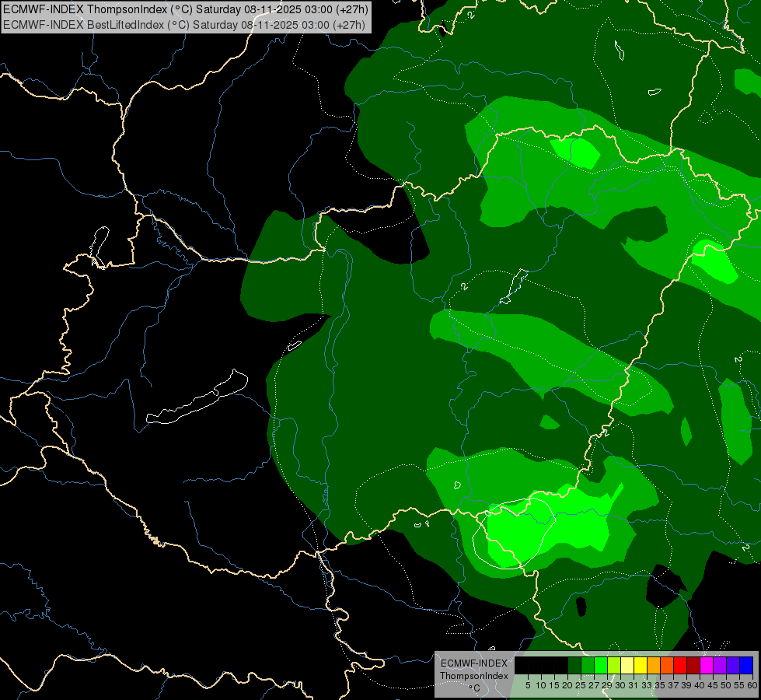Image resolution: width=761 pixels, height=700 pixels.
Task: Click the orange 33–35 legend swatch
Action: (x=654, y=665)
